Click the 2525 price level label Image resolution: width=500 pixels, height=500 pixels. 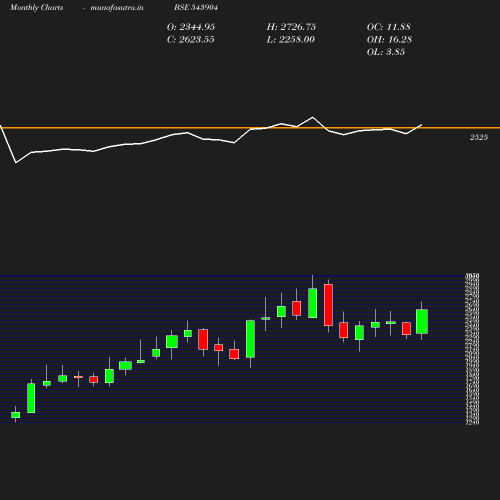[479, 137]
